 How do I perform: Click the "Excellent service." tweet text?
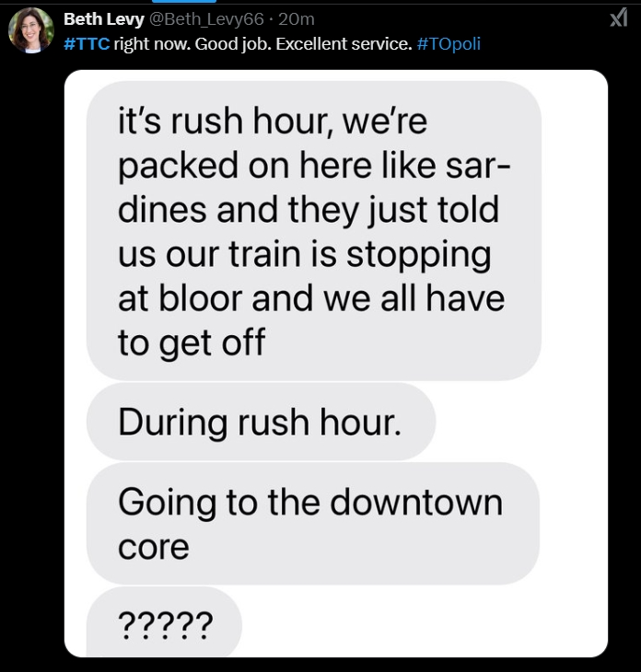tap(344, 43)
